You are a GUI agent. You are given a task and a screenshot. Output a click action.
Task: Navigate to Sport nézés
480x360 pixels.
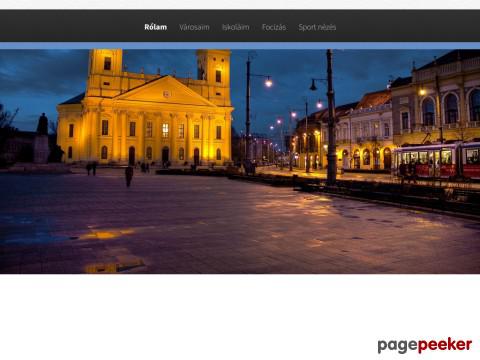pos(317,27)
